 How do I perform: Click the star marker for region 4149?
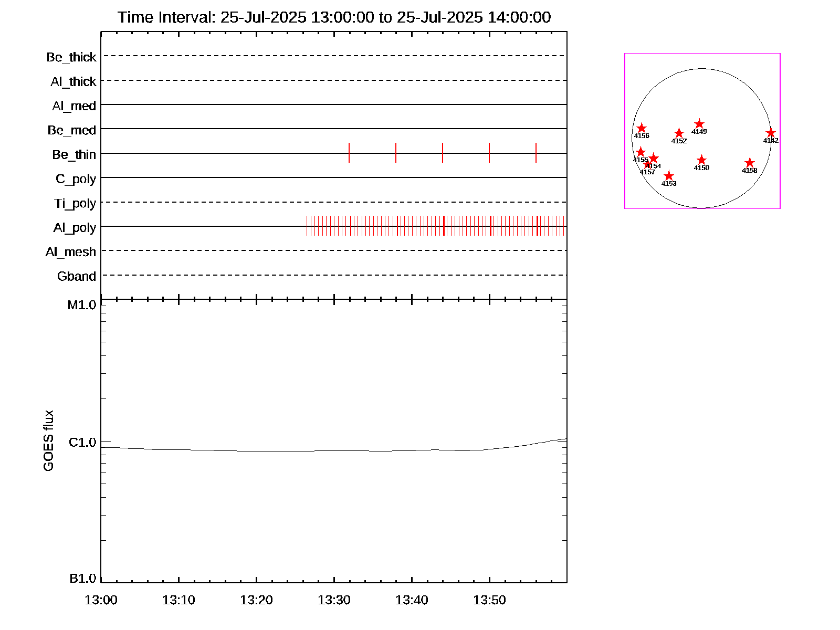[x=699, y=124]
